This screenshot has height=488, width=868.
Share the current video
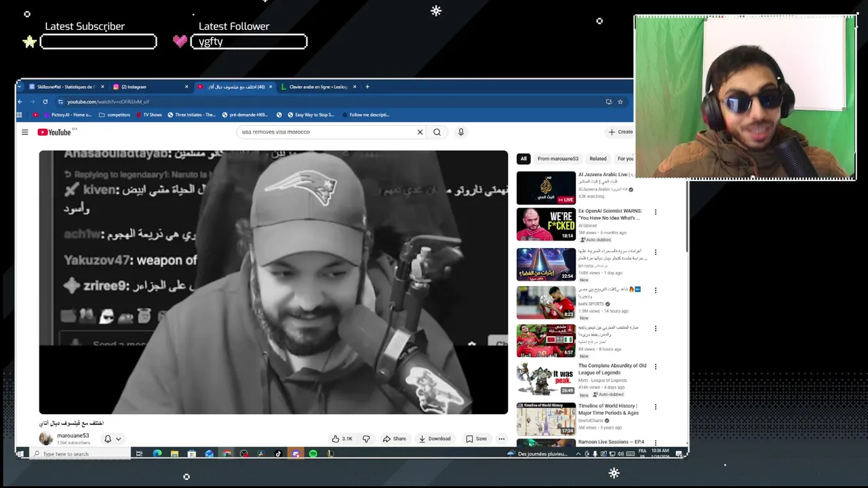[x=394, y=439]
